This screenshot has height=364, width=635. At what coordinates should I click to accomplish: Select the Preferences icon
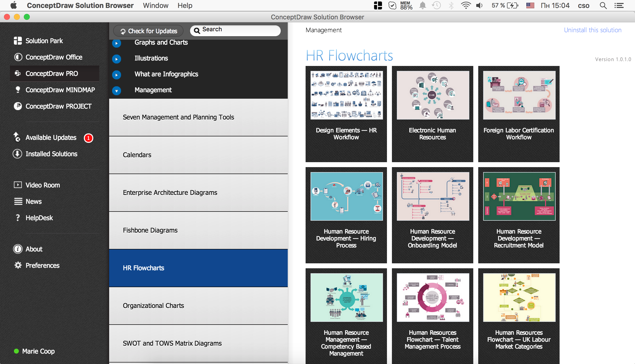coord(17,265)
